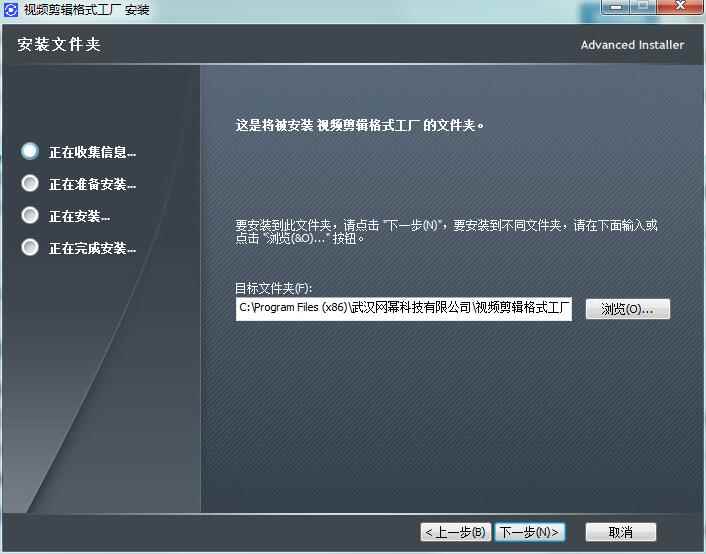Image resolution: width=706 pixels, height=554 pixels.
Task: Click the 下一步(N) next button
Action: 530,532
